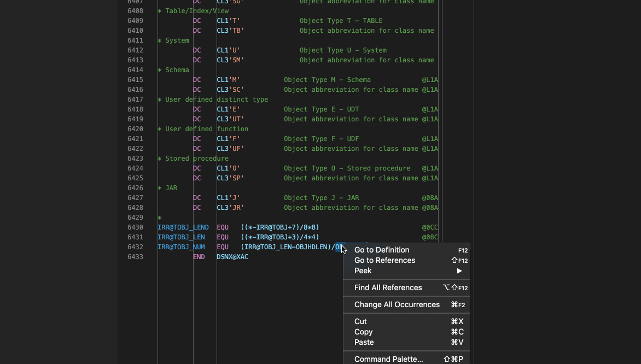Click the ((*-IRR@TOBJ+7)/8*8) expression
The height and width of the screenshot is (364, 641).
tap(280, 227)
